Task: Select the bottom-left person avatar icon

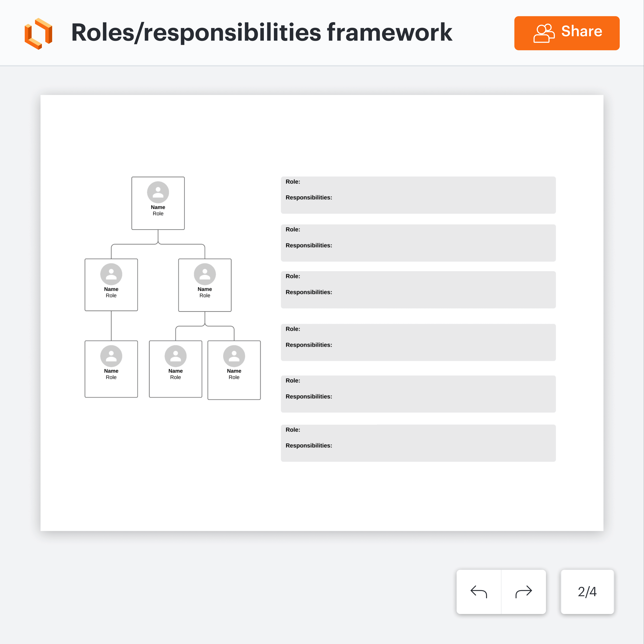Action: click(111, 356)
